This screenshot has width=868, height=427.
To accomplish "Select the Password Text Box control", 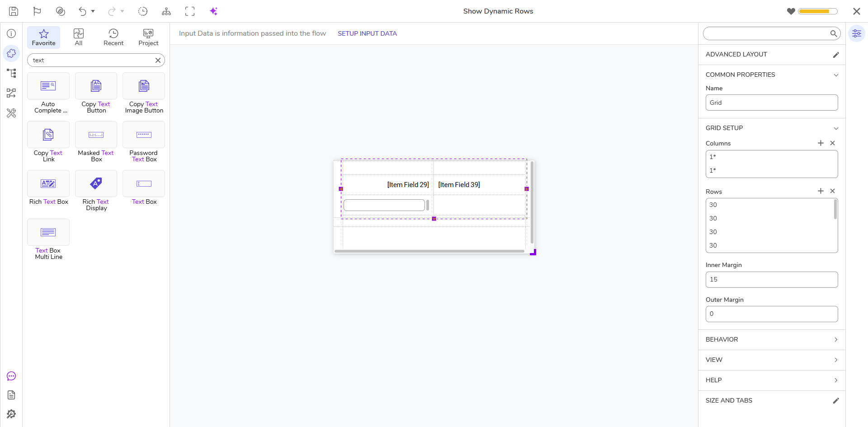I will tap(144, 142).
